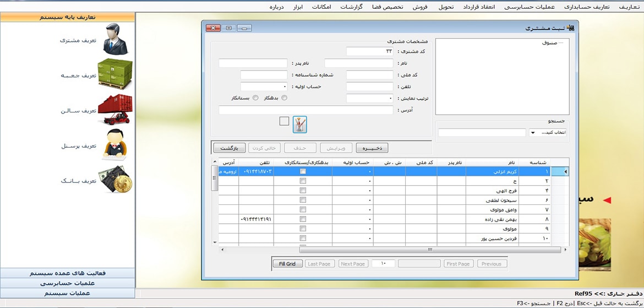Open the عملیات حسابرسی menu in menu bar
The image size is (644, 308).
tap(530, 7)
